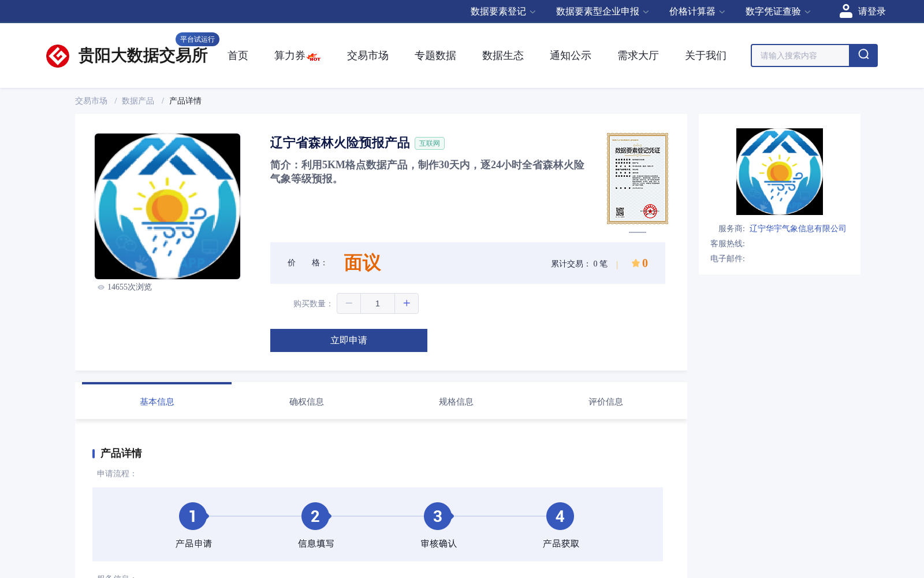Viewport: 924px width, 578px height.
Task: Open 算力券 navigation item
Action: point(289,55)
